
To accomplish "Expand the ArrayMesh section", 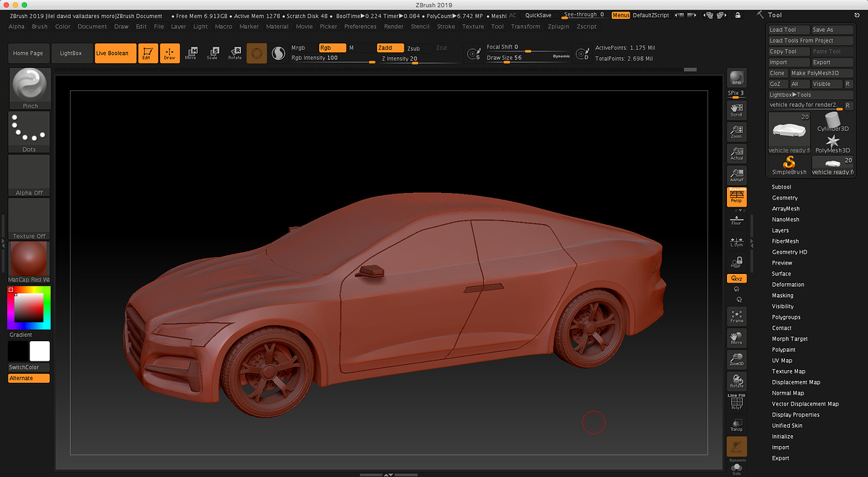I will (786, 209).
